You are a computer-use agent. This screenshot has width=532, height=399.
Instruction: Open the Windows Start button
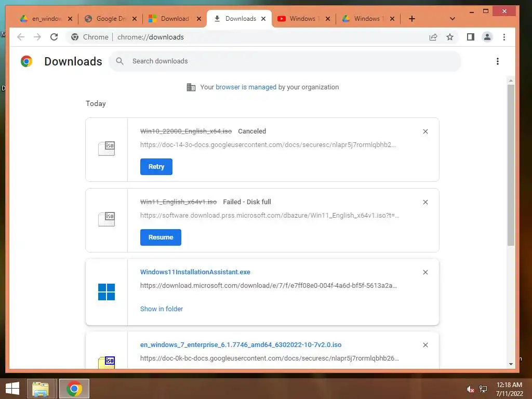tap(12, 389)
